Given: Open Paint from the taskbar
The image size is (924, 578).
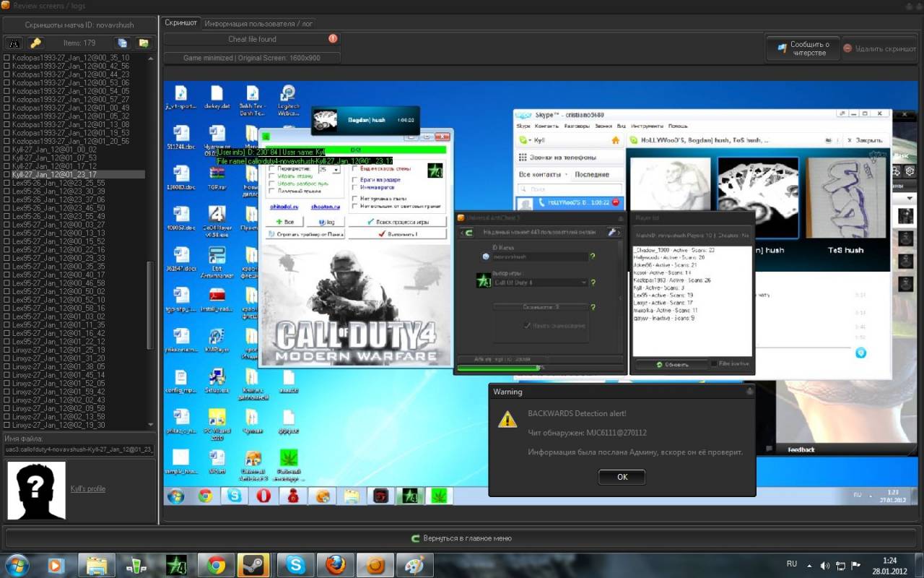Looking at the screenshot, I should (414, 565).
